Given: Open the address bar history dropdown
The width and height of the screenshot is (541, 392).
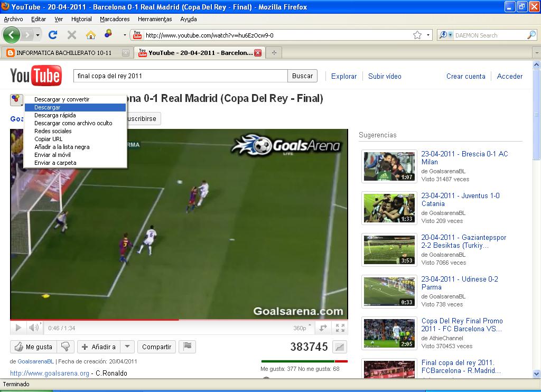Looking at the screenshot, I should coord(428,35).
